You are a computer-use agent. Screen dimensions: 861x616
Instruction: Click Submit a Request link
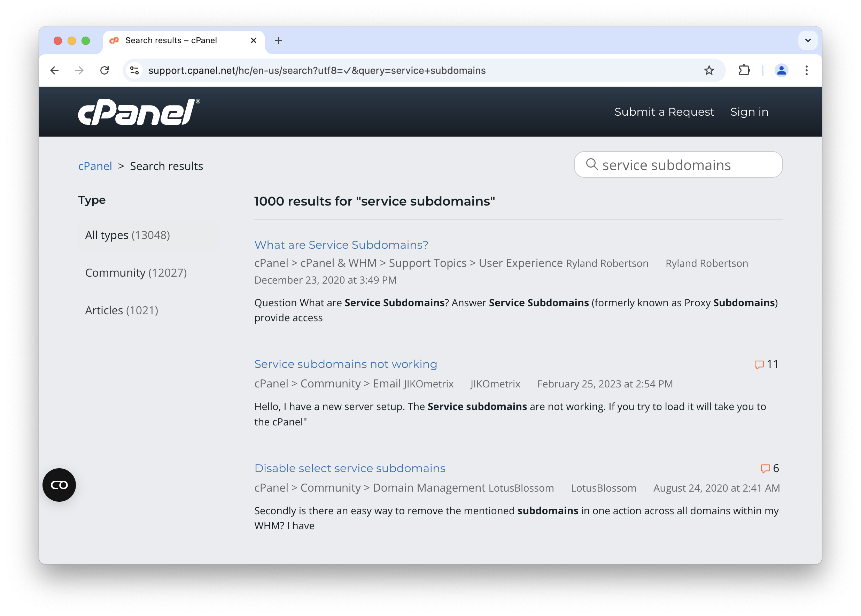pos(664,112)
